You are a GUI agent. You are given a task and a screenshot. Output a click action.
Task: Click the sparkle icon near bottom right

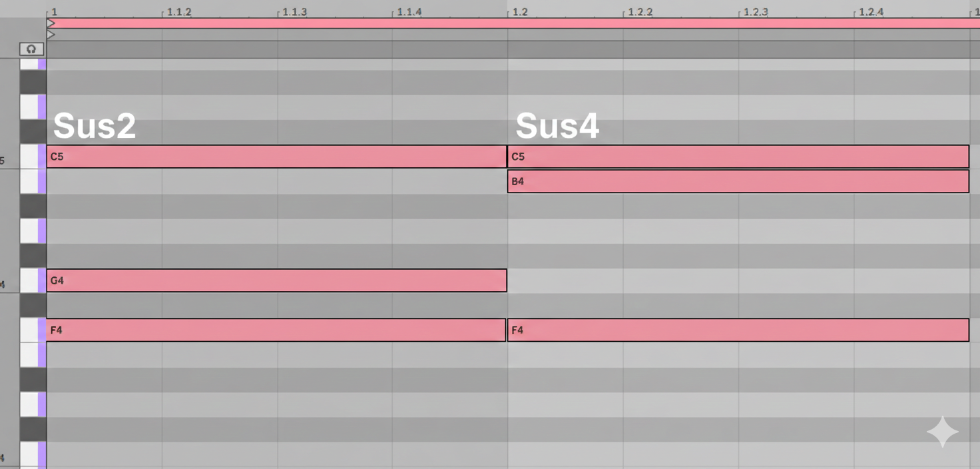tap(943, 431)
